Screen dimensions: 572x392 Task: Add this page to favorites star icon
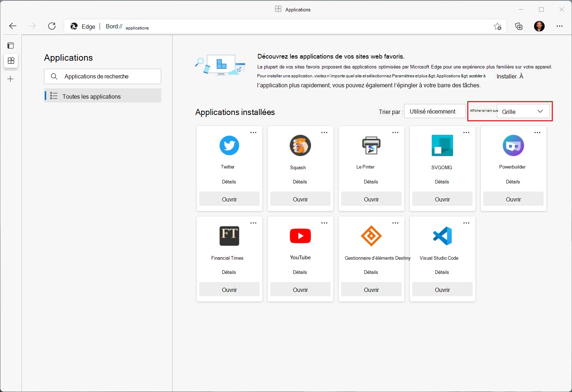[497, 26]
